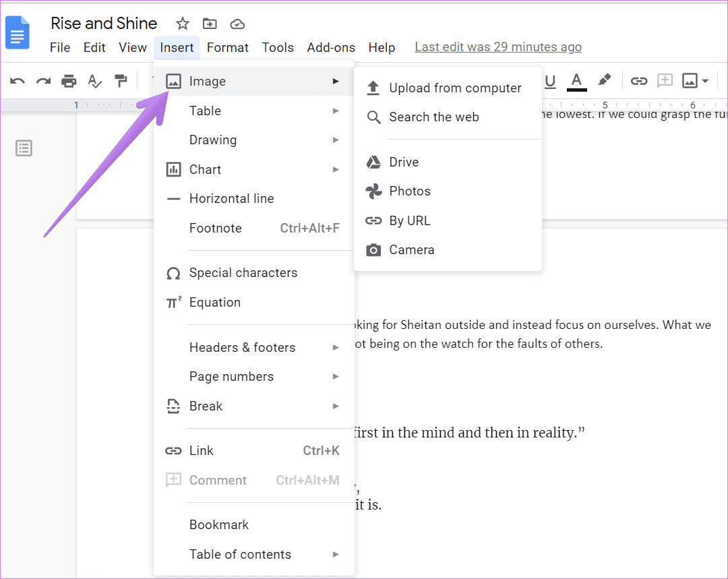Run the Spelling and grammar check icon
The image size is (728, 579).
[x=94, y=80]
